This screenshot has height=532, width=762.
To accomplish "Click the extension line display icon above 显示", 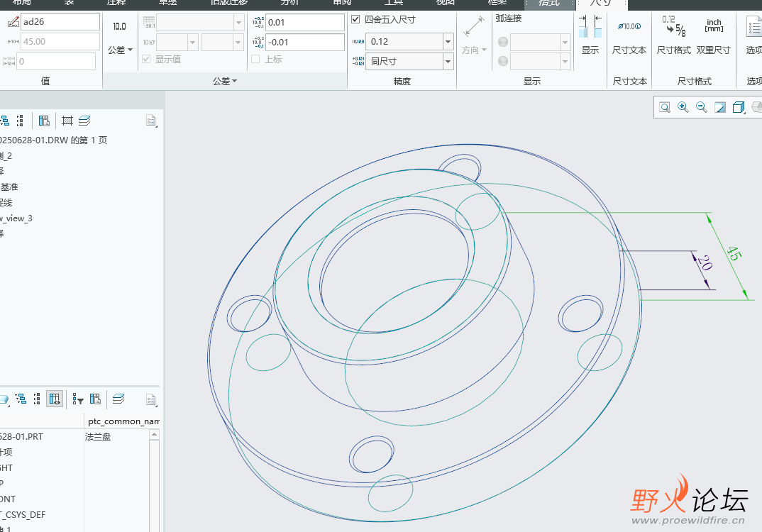I will coord(590,26).
